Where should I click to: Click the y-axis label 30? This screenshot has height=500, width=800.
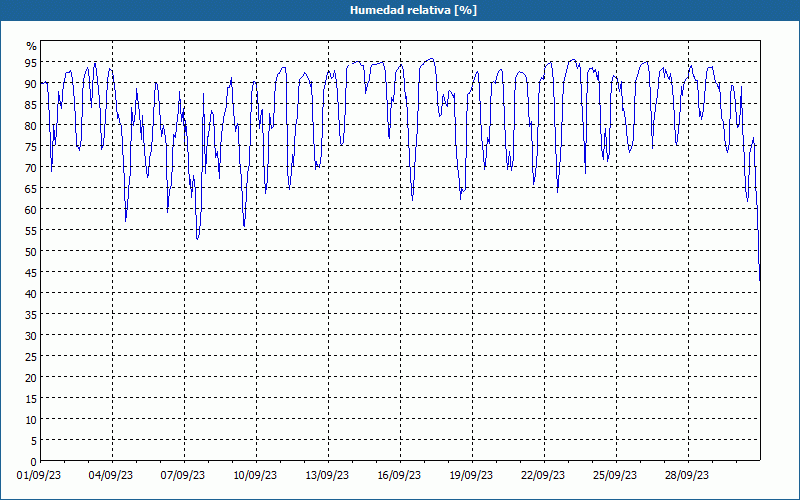click(x=31, y=336)
